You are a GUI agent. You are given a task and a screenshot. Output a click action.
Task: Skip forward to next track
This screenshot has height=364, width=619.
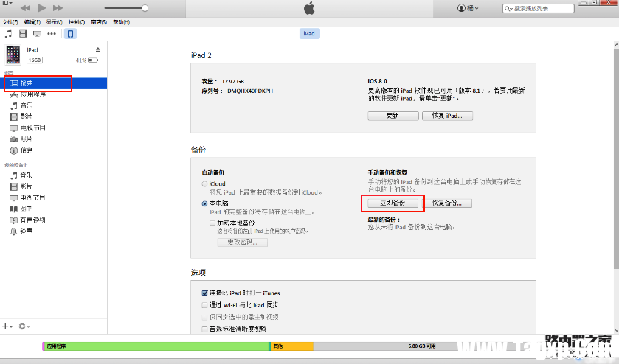[x=58, y=8]
